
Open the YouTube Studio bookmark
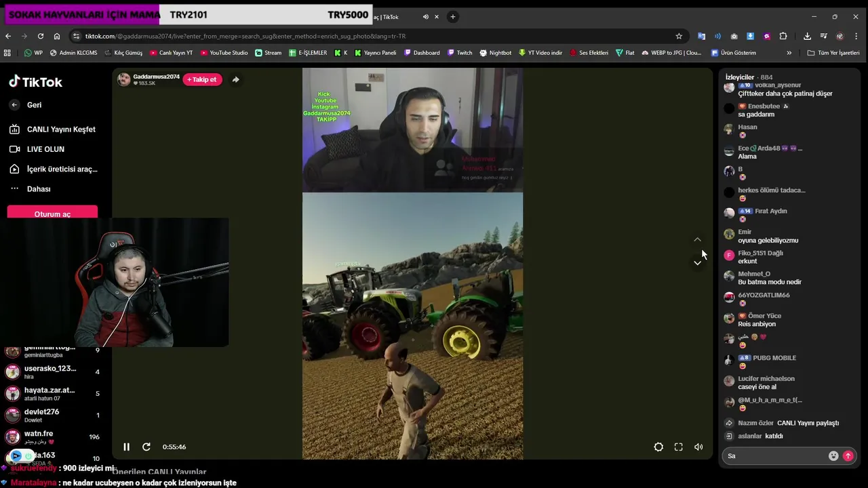click(224, 52)
